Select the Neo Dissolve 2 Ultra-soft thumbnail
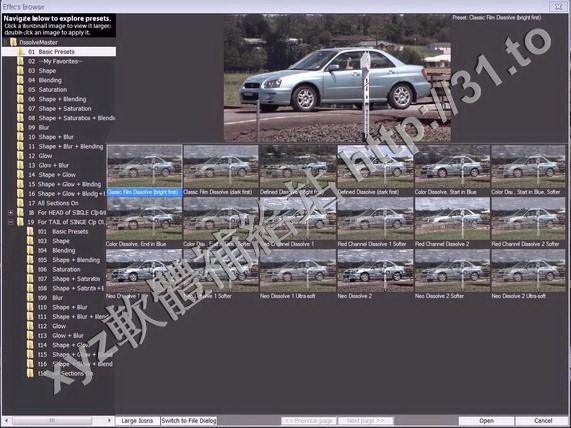 point(528,271)
